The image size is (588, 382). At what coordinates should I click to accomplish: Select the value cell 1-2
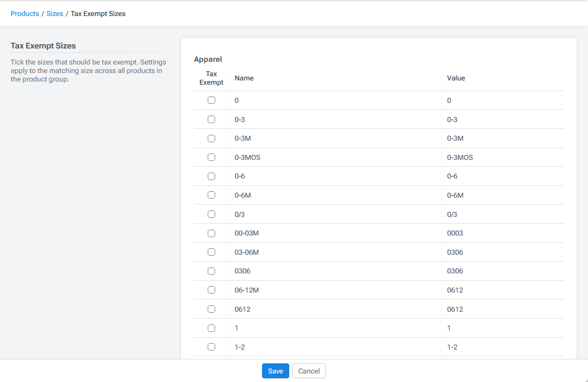click(452, 347)
